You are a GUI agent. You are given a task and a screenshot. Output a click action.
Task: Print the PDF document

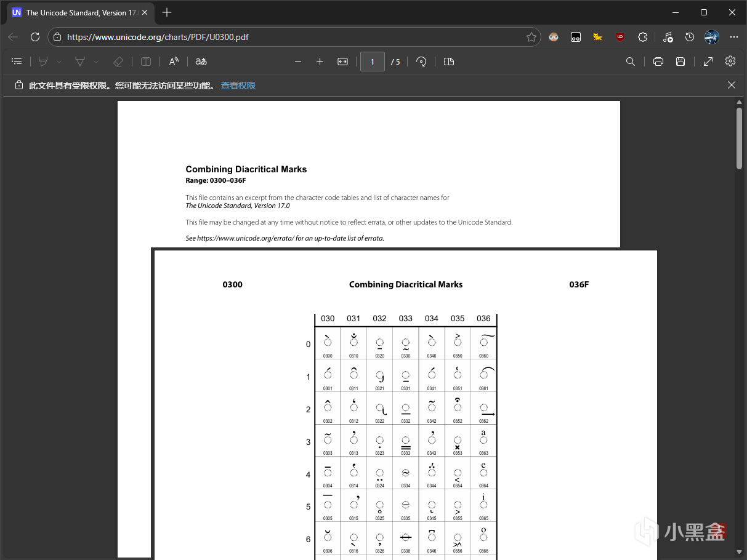point(658,62)
